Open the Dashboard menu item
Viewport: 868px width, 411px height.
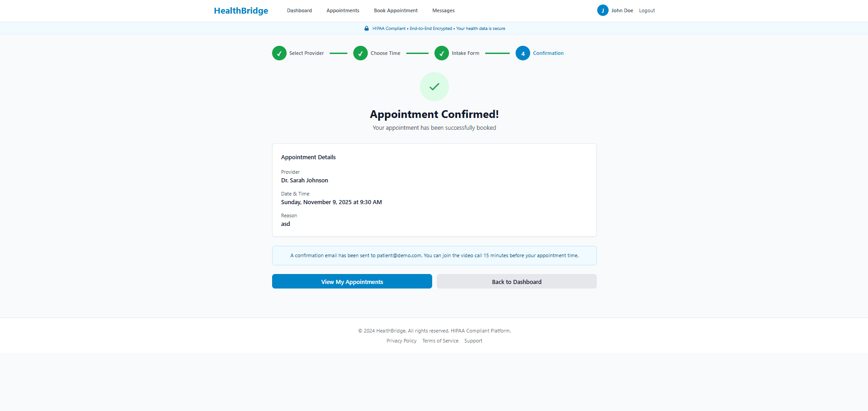(299, 10)
